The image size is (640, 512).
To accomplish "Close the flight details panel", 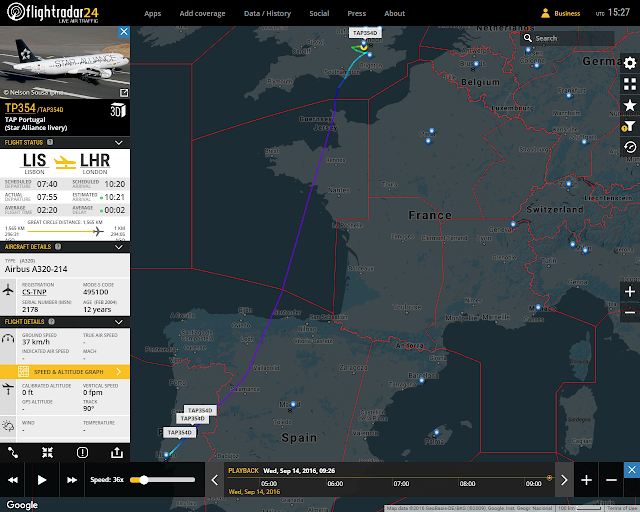I will click(124, 32).
